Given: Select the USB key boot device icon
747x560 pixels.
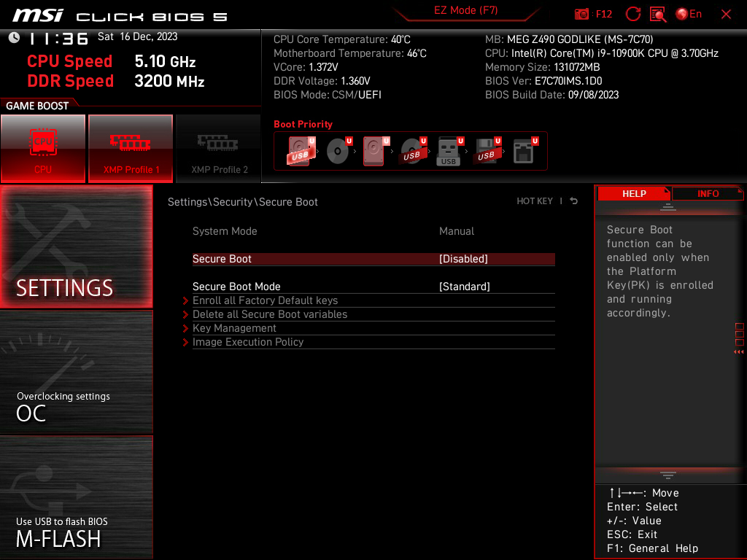Looking at the screenshot, I should click(x=449, y=151).
